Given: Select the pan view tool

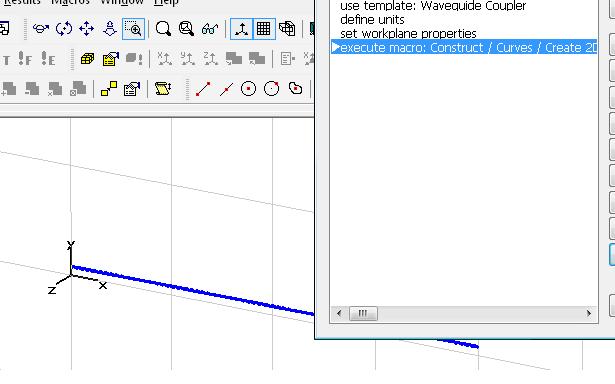Looking at the screenshot, I should [87, 29].
